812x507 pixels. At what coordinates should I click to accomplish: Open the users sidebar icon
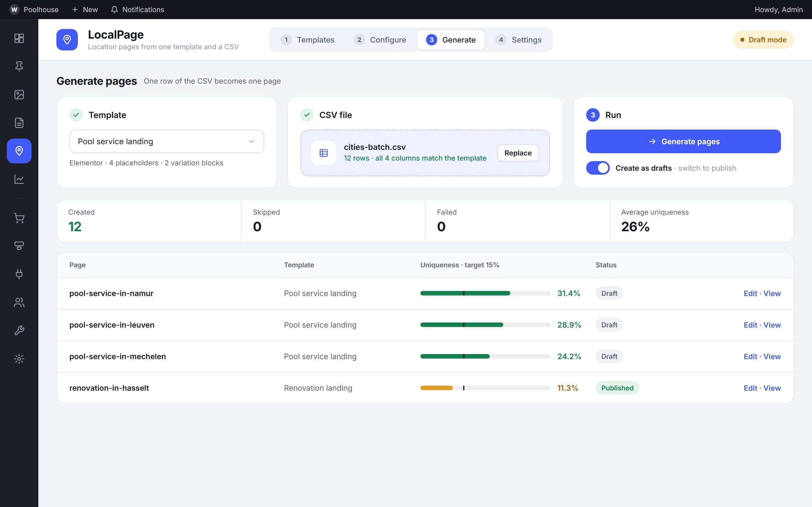pyautogui.click(x=19, y=303)
